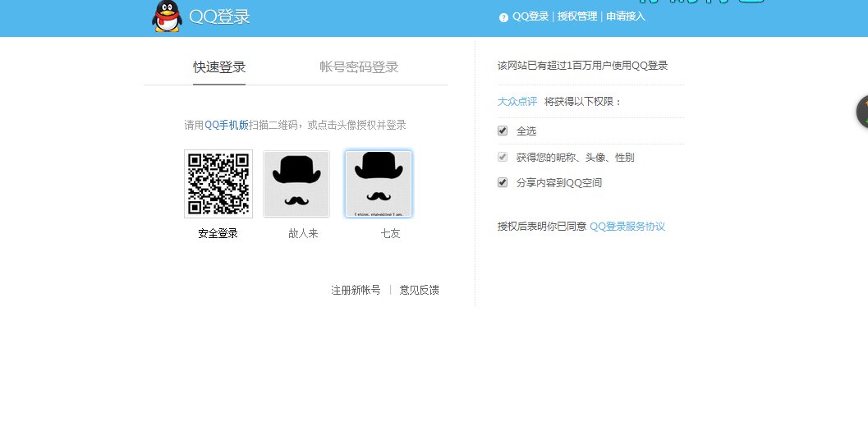Screen dimensions: 868x422
Task: Switch to 帐号密码登录 tab
Action: click(359, 67)
